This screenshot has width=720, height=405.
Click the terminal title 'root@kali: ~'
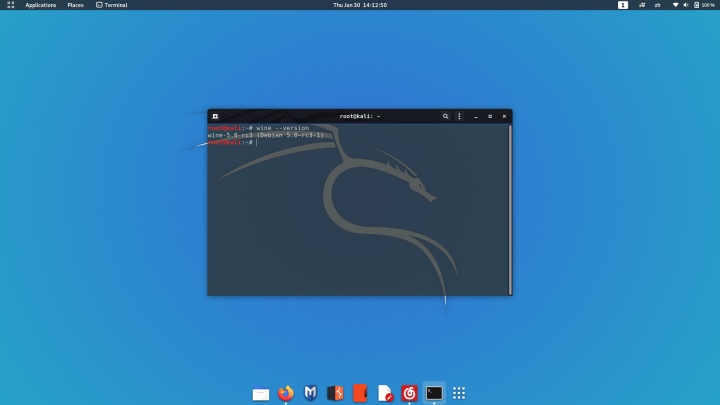pos(360,116)
